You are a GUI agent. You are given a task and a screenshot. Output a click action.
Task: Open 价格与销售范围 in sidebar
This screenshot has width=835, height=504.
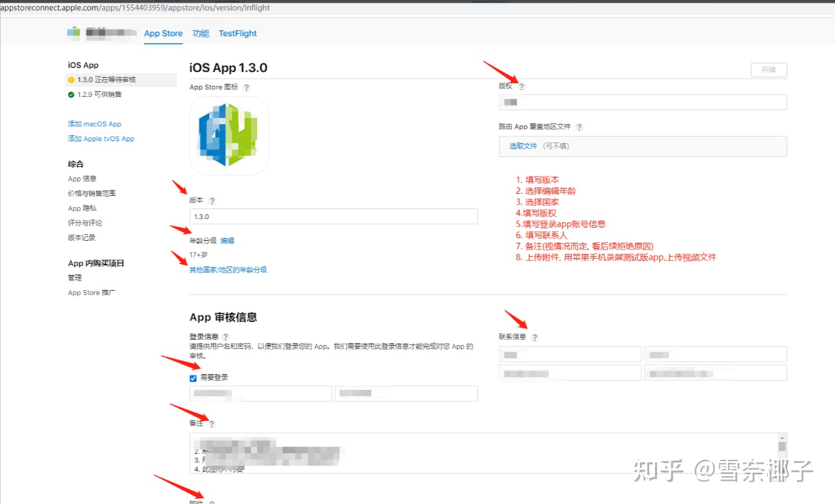pyautogui.click(x=92, y=193)
